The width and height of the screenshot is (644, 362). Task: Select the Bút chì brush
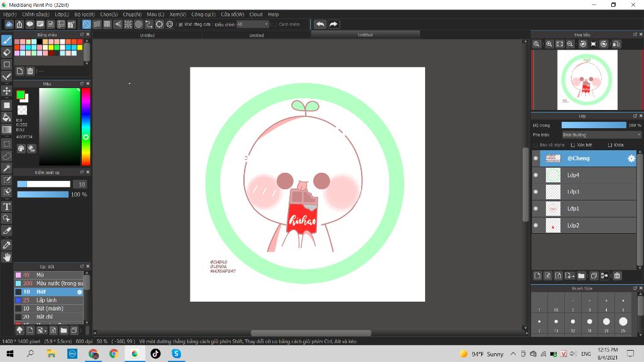pyautogui.click(x=49, y=317)
